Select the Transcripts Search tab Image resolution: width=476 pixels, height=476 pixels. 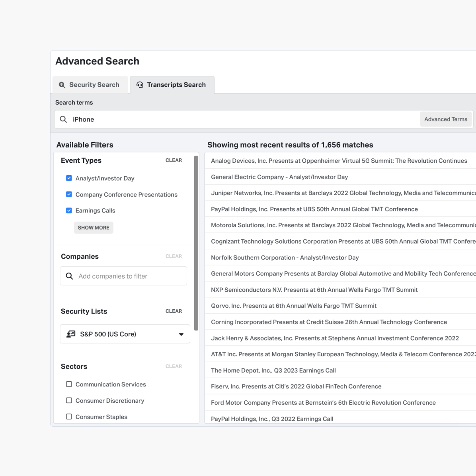tap(172, 85)
